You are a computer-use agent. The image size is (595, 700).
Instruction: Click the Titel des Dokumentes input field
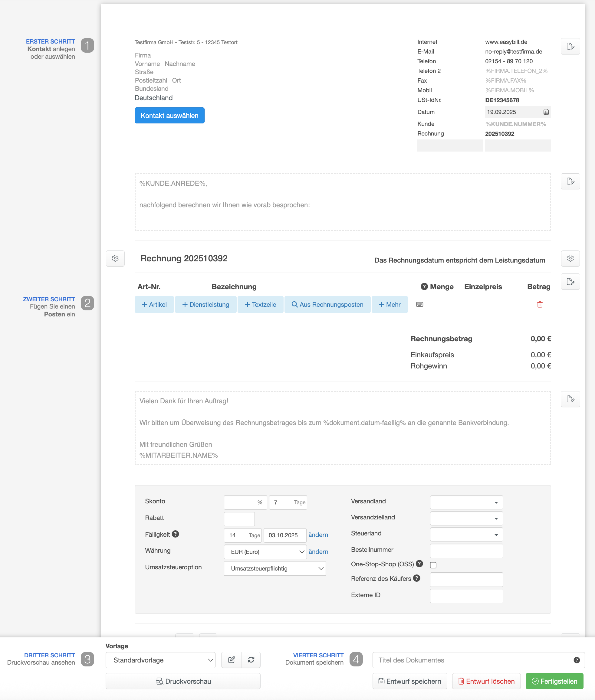pos(472,660)
